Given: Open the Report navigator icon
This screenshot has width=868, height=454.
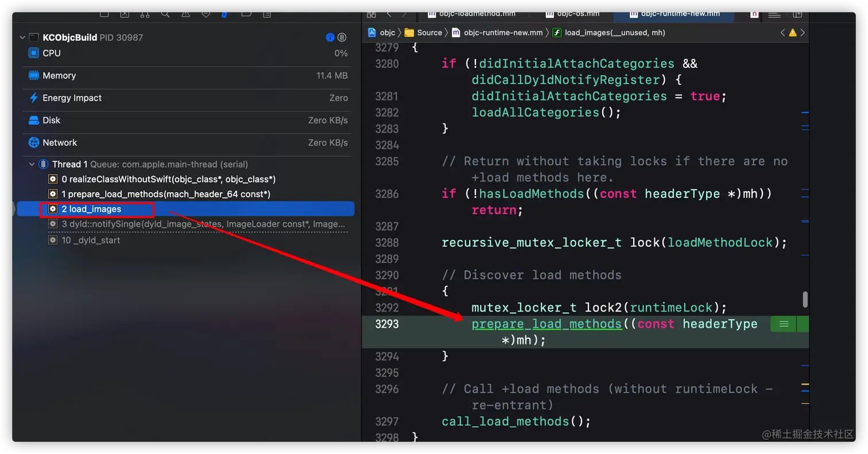Looking at the screenshot, I should [x=267, y=14].
